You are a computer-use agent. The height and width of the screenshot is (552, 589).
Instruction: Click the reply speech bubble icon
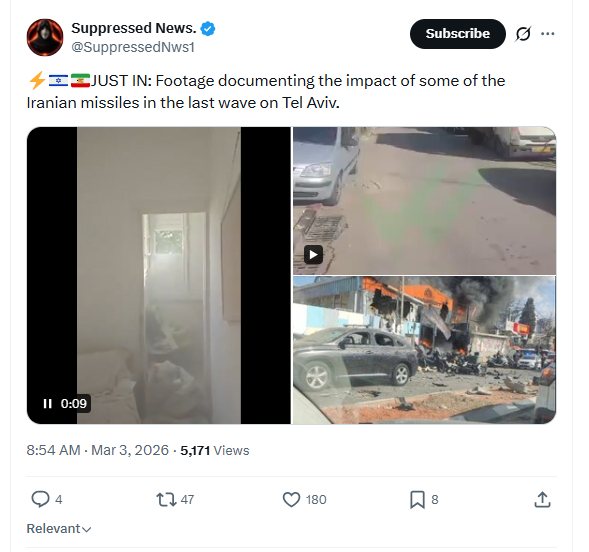coord(40,499)
